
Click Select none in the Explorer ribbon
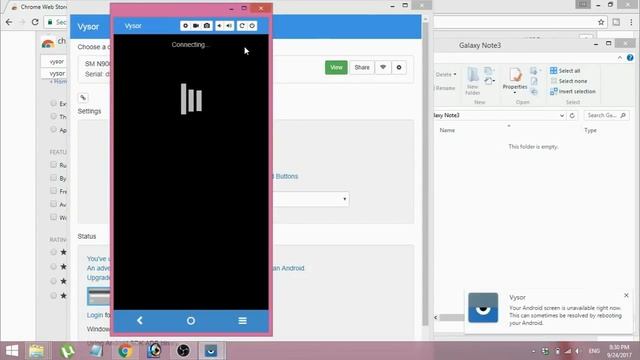pyautogui.click(x=569, y=81)
